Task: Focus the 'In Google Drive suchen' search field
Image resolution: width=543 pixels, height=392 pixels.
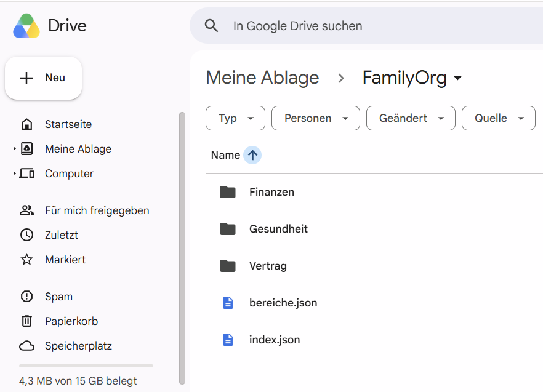Action: (366, 26)
